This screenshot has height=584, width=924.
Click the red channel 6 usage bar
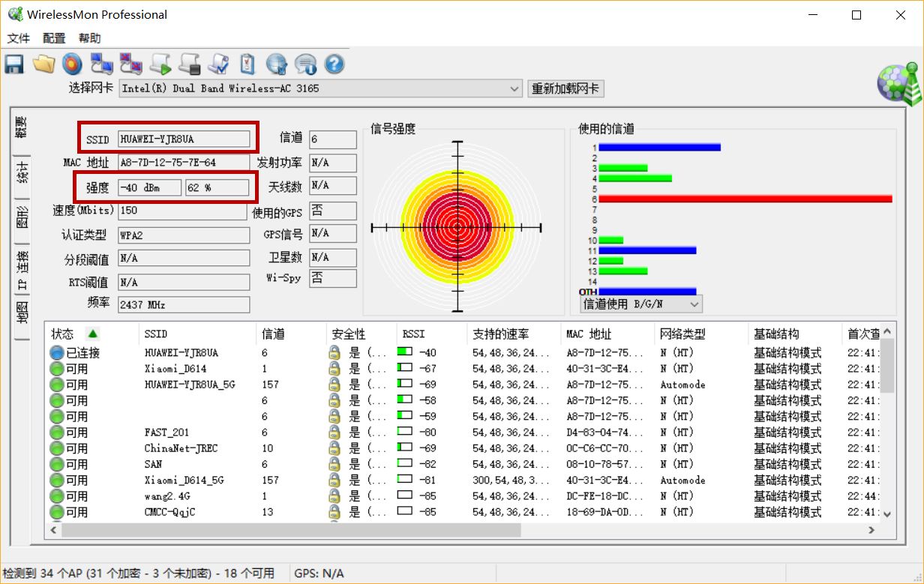click(745, 199)
